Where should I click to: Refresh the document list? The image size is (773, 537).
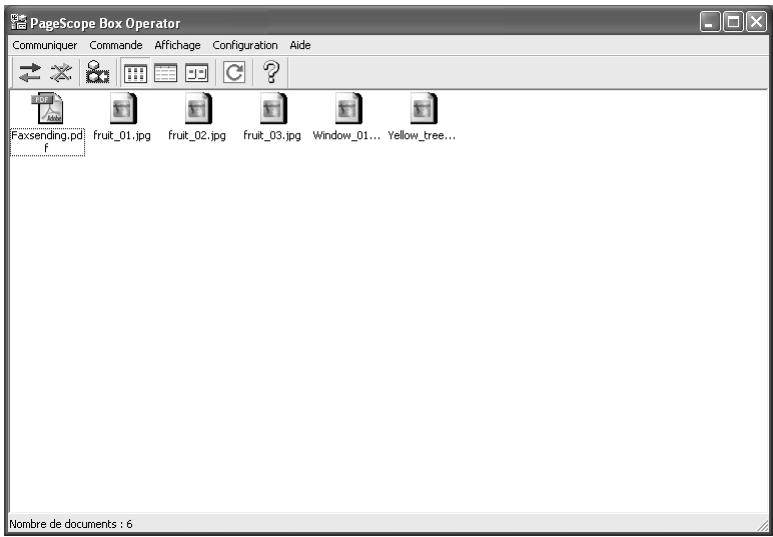tap(234, 73)
